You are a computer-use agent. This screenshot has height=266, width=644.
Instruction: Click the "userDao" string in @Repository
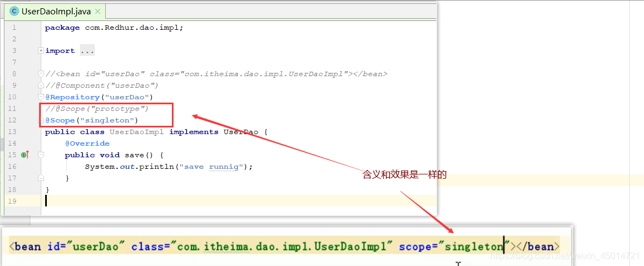click(x=127, y=97)
